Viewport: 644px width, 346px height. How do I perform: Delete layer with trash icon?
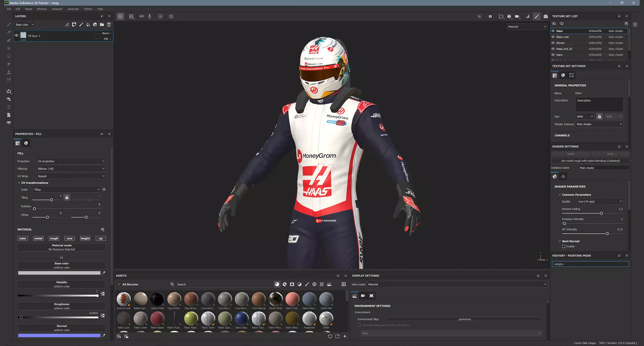109,24
